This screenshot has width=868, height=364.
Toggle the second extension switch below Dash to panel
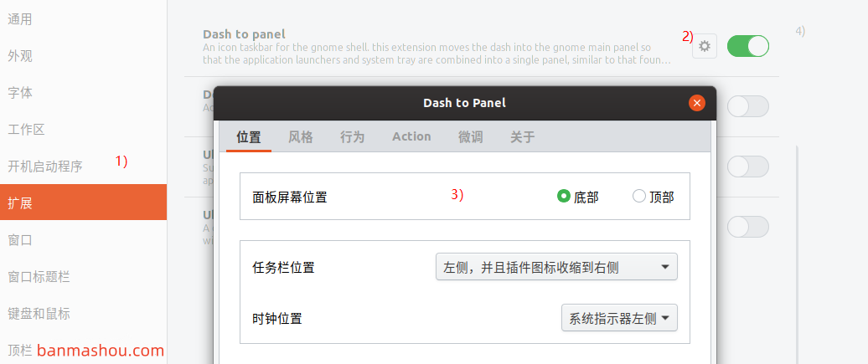pyautogui.click(x=748, y=106)
